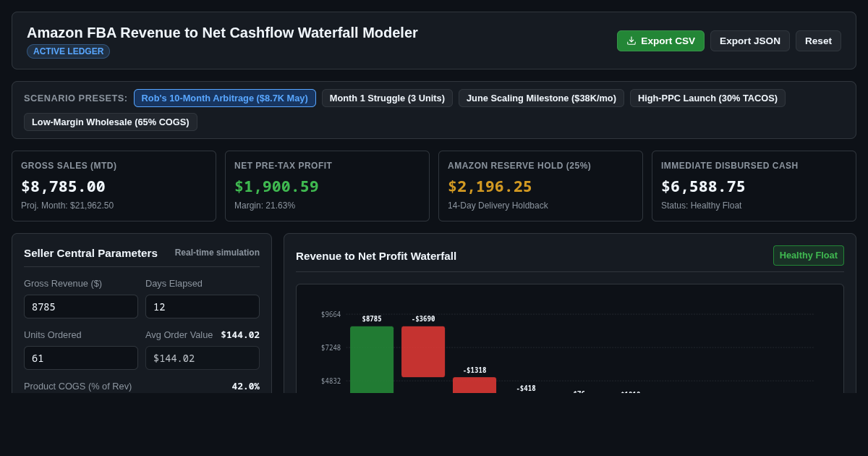Click the $8,785.00 gross sales value

pyautogui.click(x=63, y=187)
